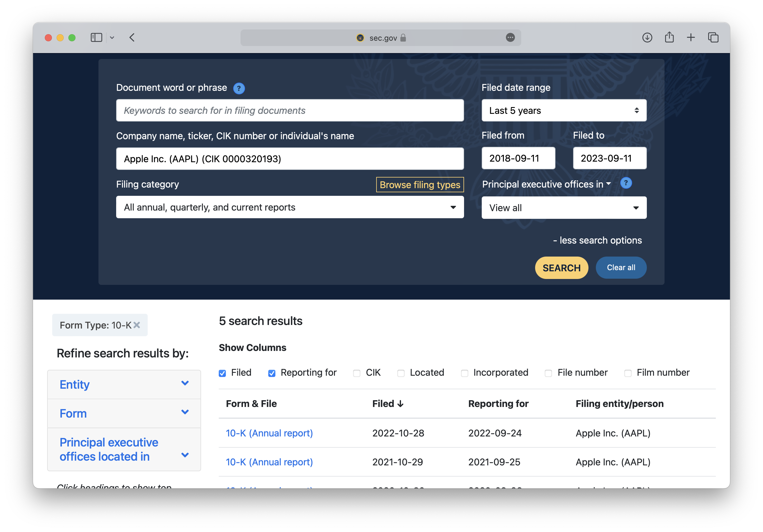Expand the Form refine section

tap(124, 413)
